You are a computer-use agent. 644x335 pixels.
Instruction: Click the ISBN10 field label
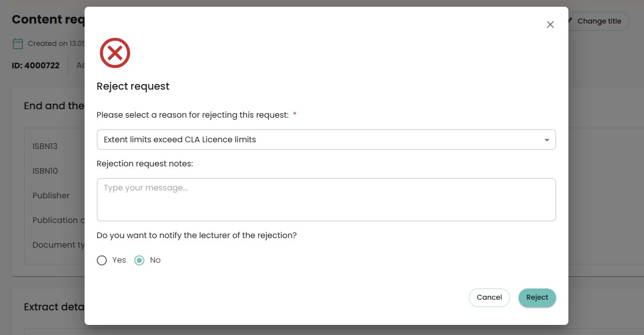tap(45, 171)
